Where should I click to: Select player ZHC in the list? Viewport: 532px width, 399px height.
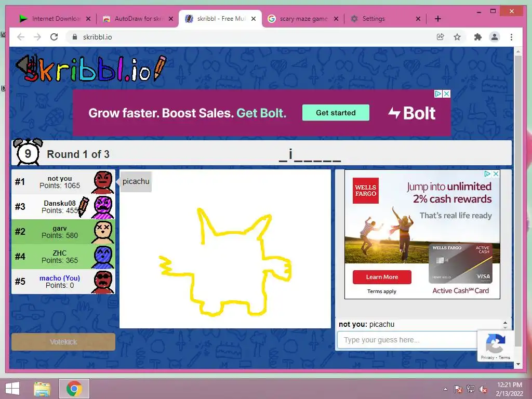click(x=63, y=257)
